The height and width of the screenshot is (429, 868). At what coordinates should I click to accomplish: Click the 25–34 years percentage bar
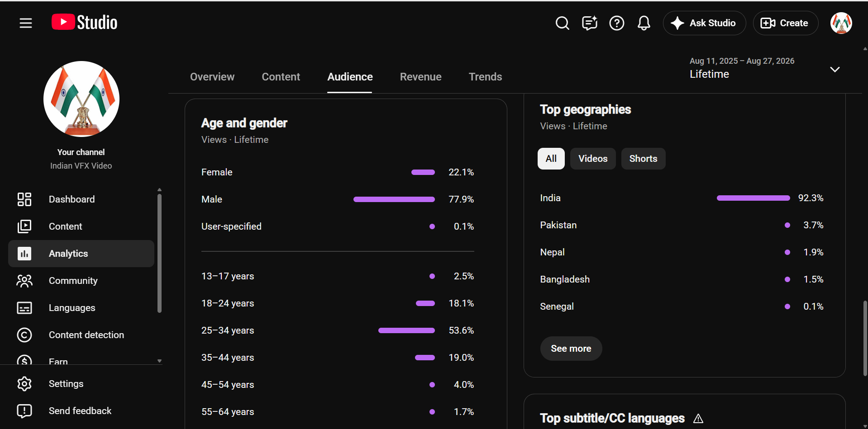(x=406, y=330)
